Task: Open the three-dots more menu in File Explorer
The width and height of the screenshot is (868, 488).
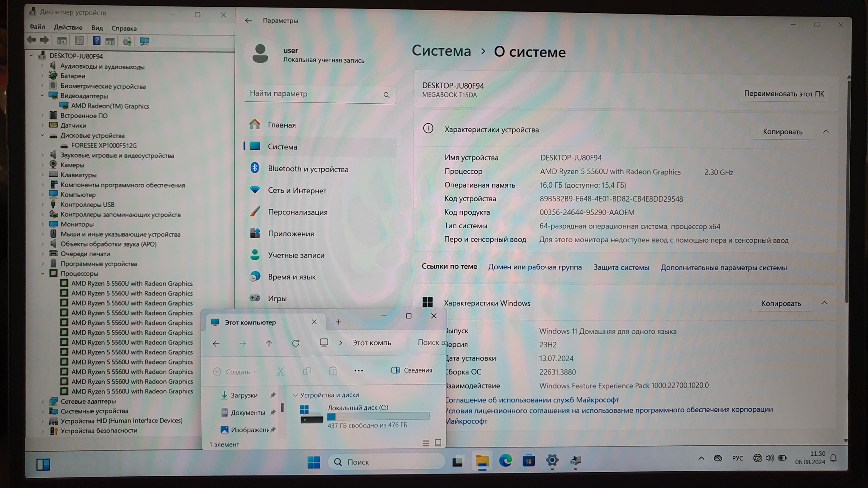Action: [359, 371]
